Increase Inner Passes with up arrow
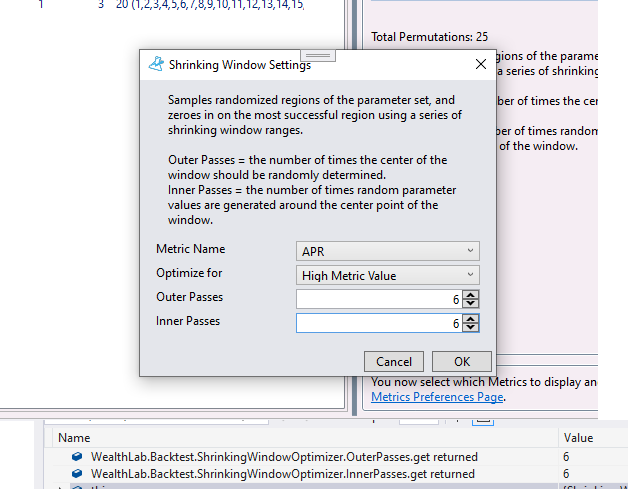The width and height of the screenshot is (628, 489). click(472, 318)
